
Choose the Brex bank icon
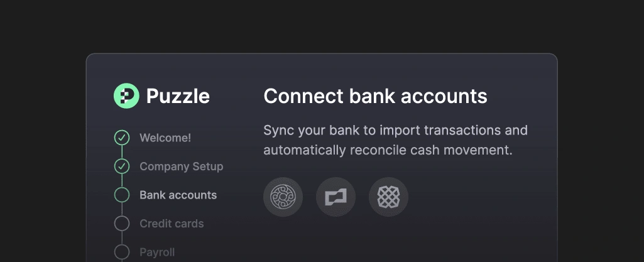(x=336, y=197)
